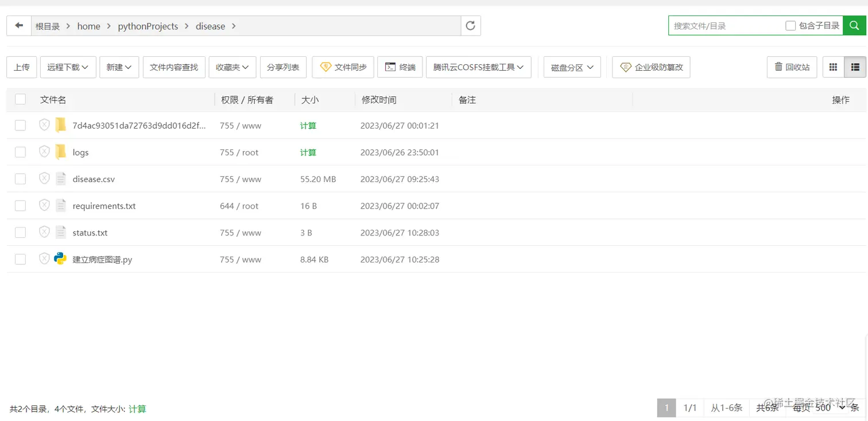Image resolution: width=868 pixels, height=421 pixels.
Task: Open the logs folder name
Action: click(x=81, y=152)
